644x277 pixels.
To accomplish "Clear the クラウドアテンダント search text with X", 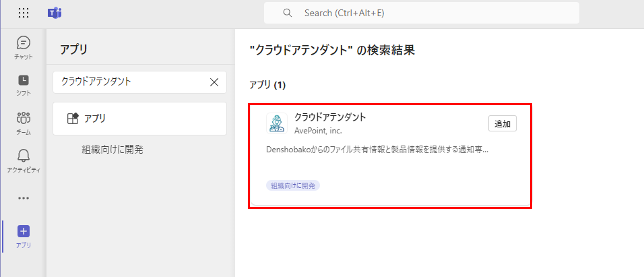I will (x=214, y=82).
